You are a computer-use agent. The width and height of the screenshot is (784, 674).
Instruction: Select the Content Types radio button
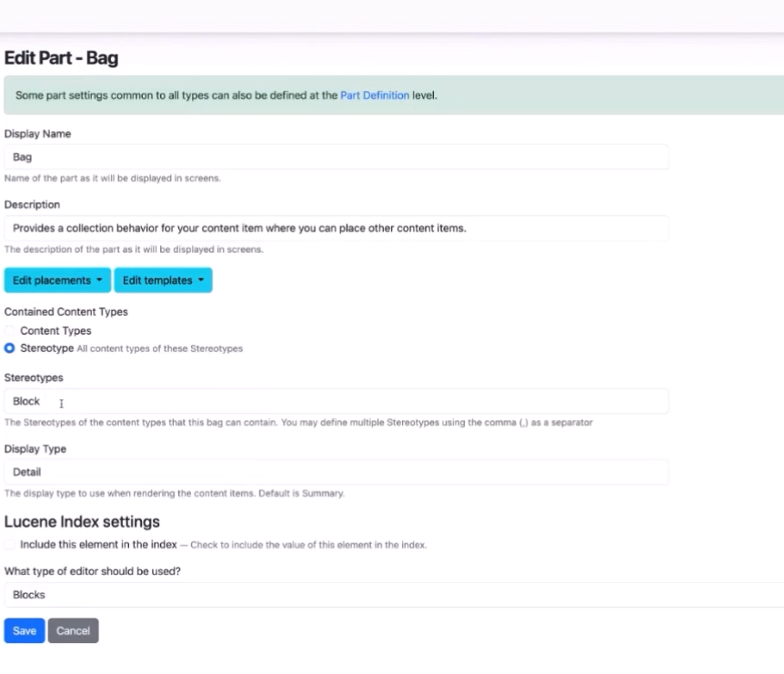tap(9, 330)
